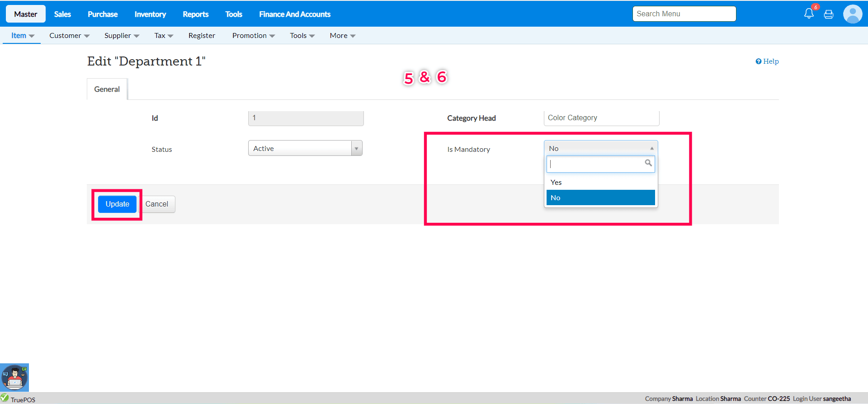
Task: Click the printer icon
Action: [x=829, y=14]
